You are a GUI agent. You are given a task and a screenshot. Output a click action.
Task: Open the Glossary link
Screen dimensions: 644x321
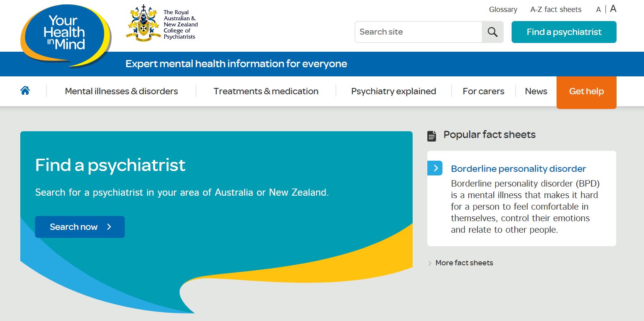pos(503,10)
